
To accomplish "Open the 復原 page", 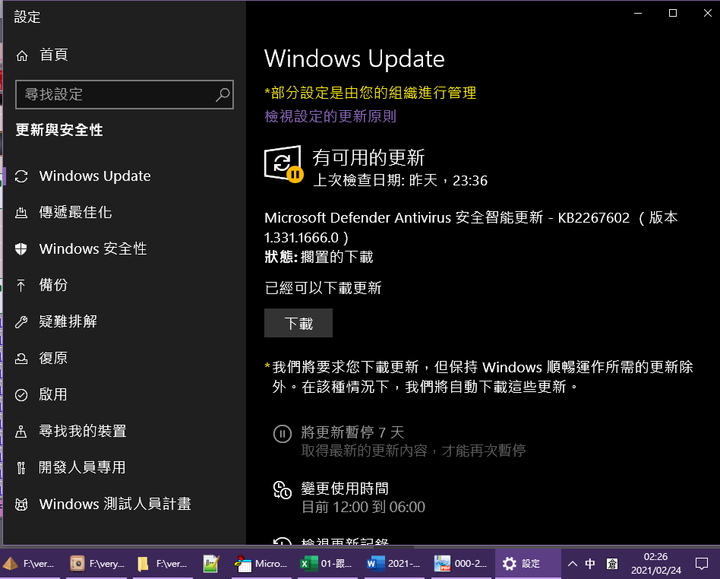I will click(x=53, y=358).
